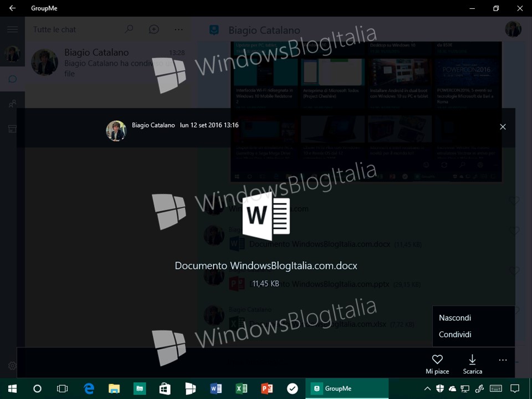
Task: Click Biagio Catalano's avatar in preview header
Action: pyautogui.click(x=116, y=131)
